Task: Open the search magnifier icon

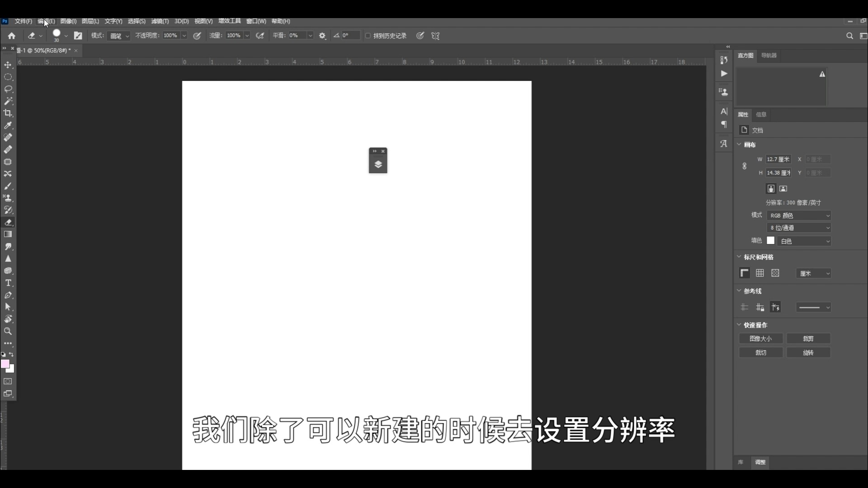Action: (849, 36)
